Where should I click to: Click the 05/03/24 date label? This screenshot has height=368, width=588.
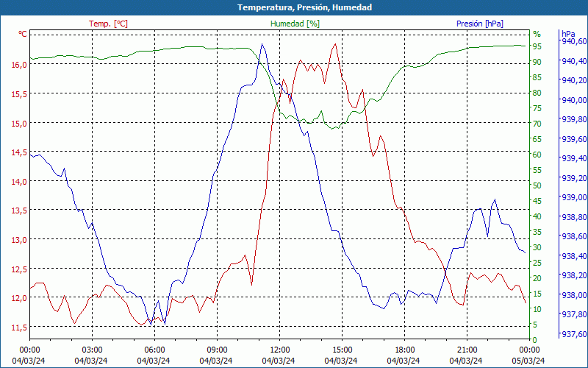(x=528, y=361)
